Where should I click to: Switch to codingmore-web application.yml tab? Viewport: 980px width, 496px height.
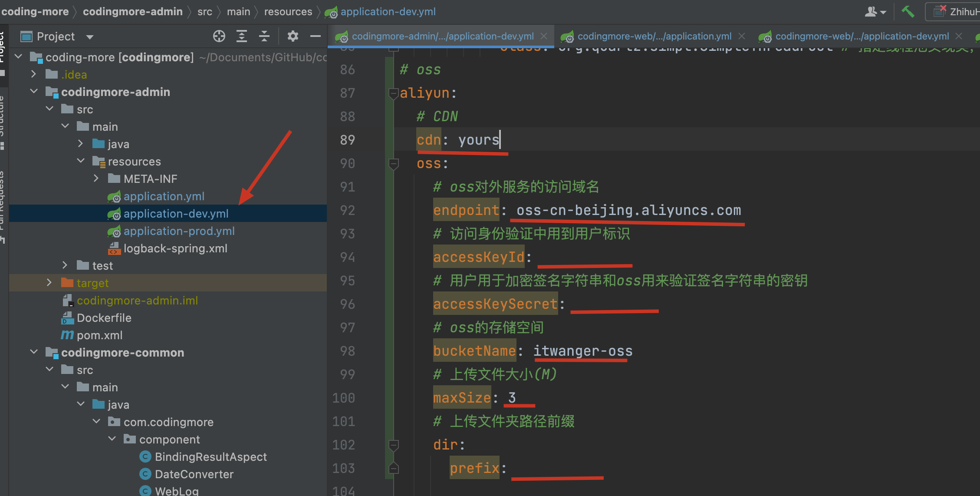654,36
